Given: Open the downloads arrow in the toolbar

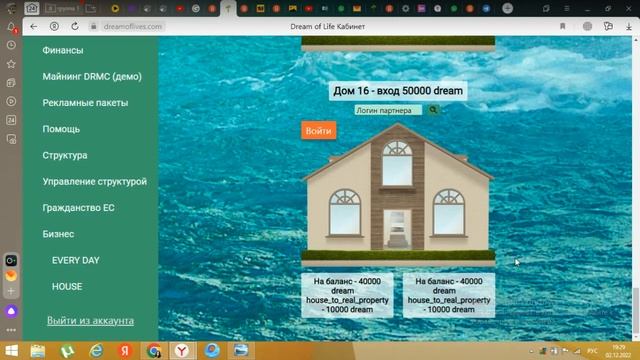Looking at the screenshot, I should [x=629, y=27].
